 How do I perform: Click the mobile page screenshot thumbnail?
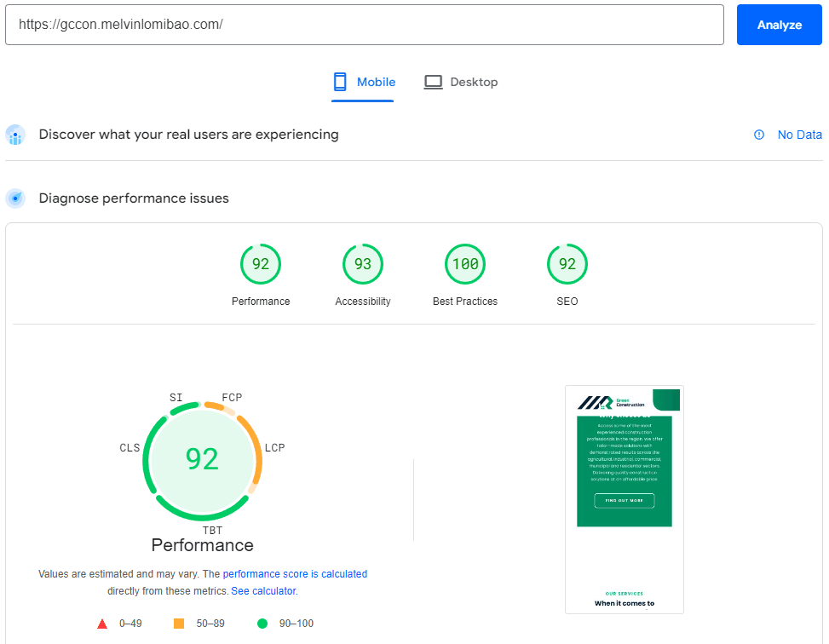pos(624,499)
